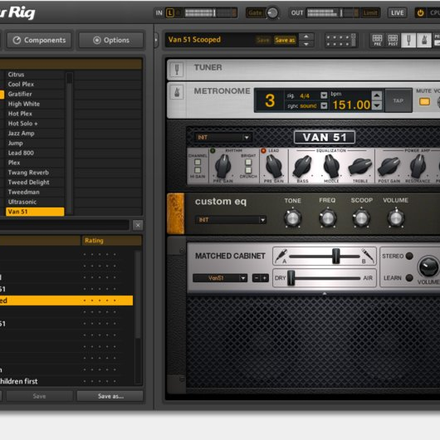Image resolution: width=440 pixels, height=440 pixels.
Task: Enable the Learn button on cabinet
Action: [409, 278]
